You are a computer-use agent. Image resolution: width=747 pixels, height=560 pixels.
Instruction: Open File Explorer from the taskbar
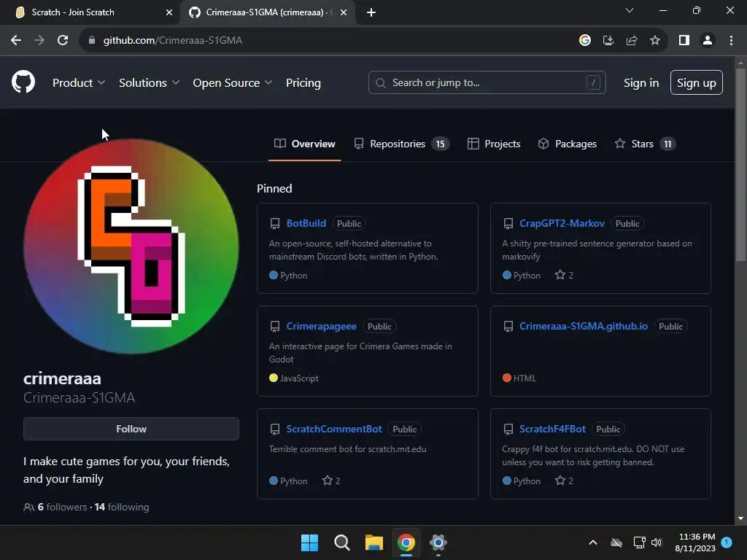pos(374,542)
